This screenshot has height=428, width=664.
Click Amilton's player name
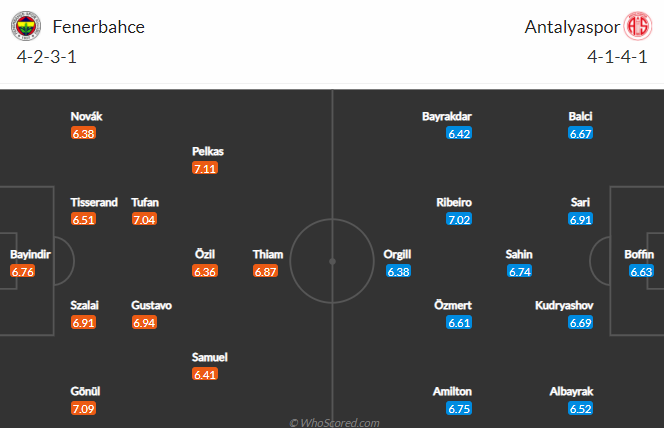click(x=452, y=391)
